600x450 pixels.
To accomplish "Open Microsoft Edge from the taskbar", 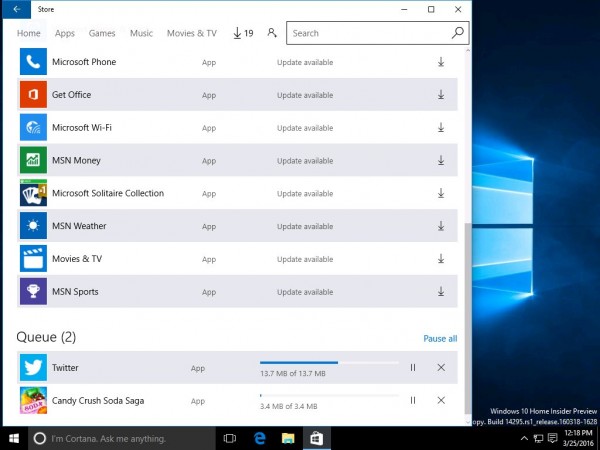I will (x=258, y=438).
